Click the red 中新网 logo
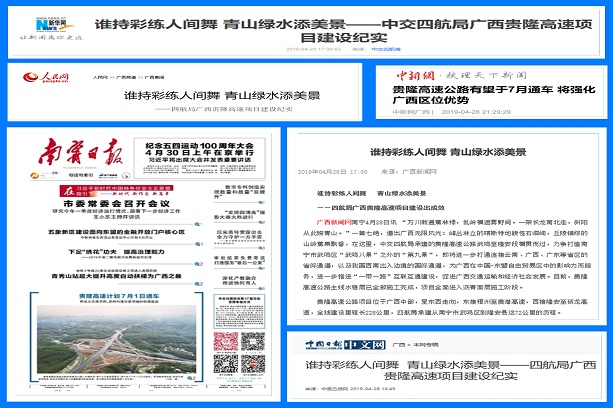The image size is (613, 408). [415, 75]
